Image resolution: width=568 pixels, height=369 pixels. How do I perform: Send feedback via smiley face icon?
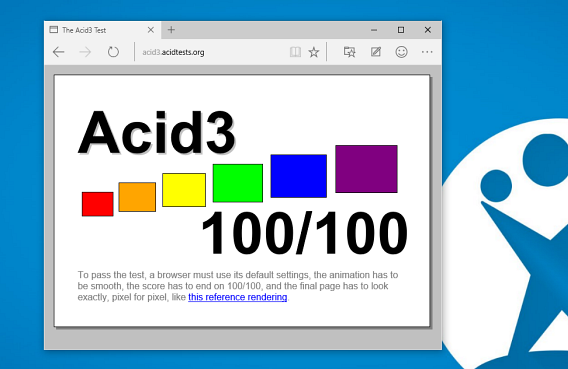click(x=401, y=52)
